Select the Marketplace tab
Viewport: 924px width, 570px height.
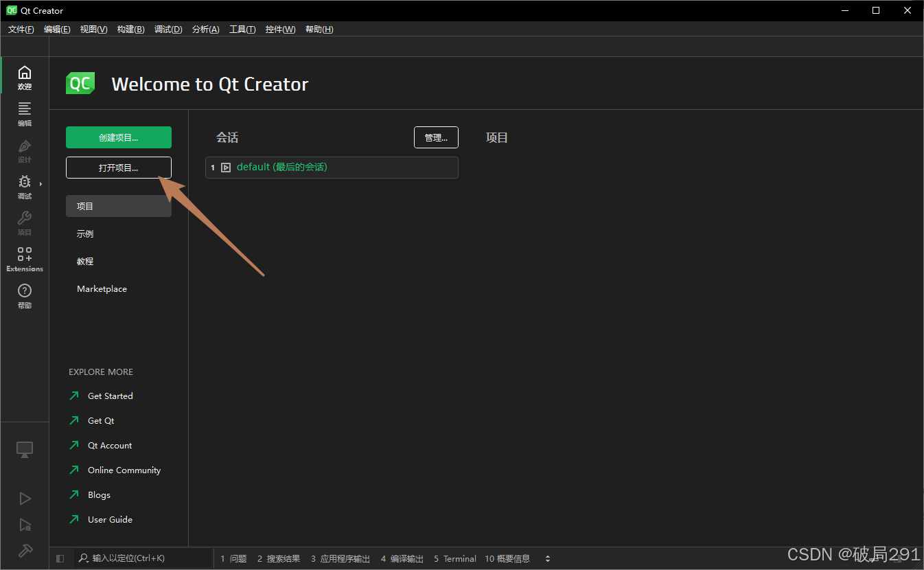[119, 288]
